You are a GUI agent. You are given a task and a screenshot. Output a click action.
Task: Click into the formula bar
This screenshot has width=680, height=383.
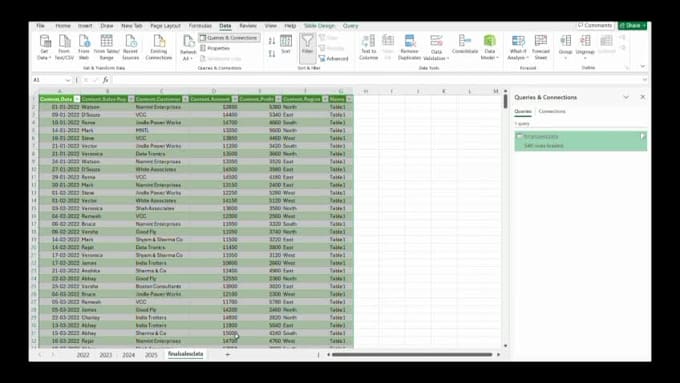(x=376, y=80)
